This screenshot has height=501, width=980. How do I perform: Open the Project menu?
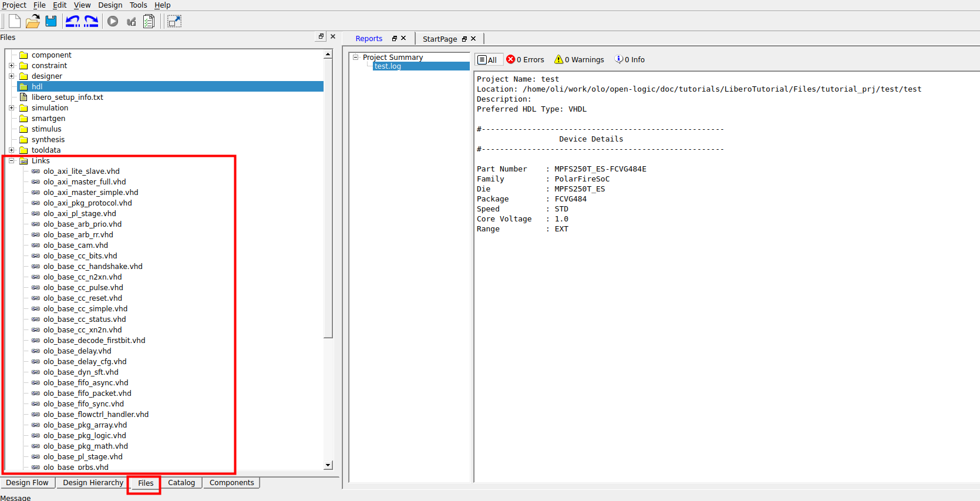14,5
